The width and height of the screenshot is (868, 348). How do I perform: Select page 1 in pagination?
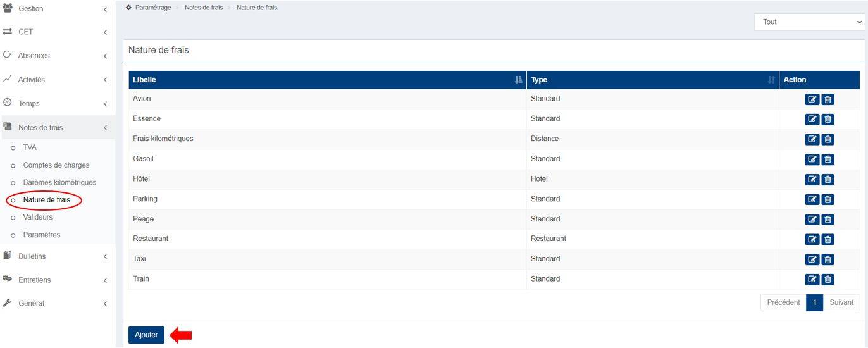pos(814,302)
